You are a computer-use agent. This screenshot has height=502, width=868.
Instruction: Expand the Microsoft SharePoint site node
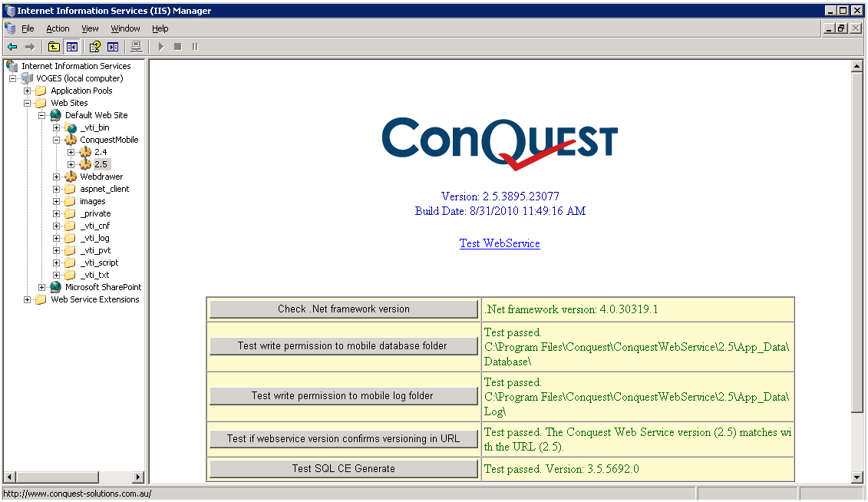(41, 287)
